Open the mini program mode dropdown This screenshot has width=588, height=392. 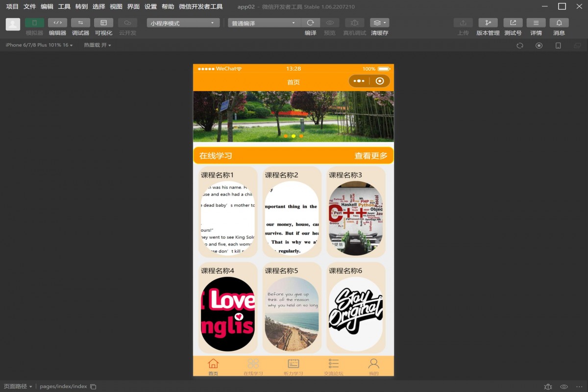tap(183, 23)
